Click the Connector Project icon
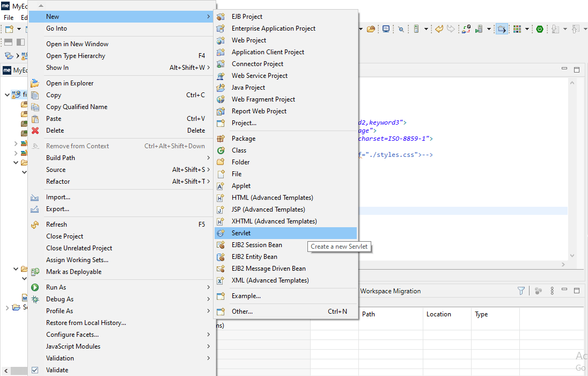 pos(221,64)
